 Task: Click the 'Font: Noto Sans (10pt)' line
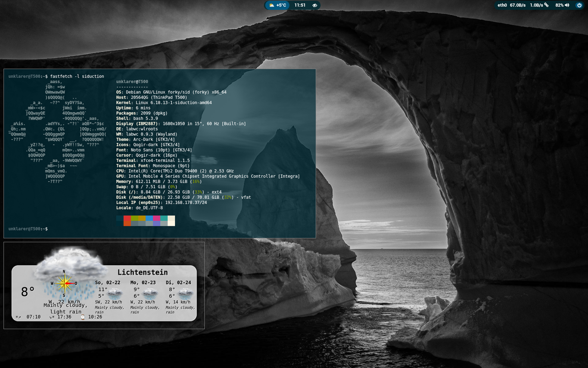(x=154, y=150)
